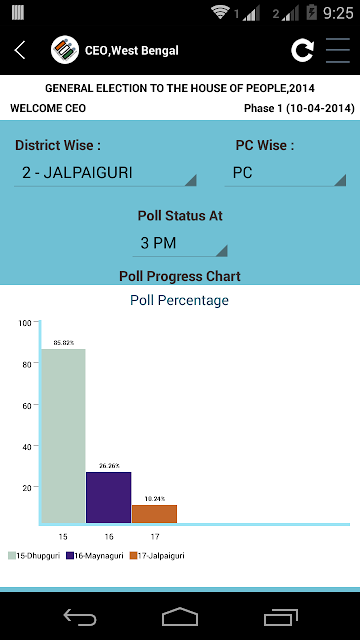The image size is (360, 640).
Task: Open the PC Wise dropdown
Action: [x=285, y=173]
